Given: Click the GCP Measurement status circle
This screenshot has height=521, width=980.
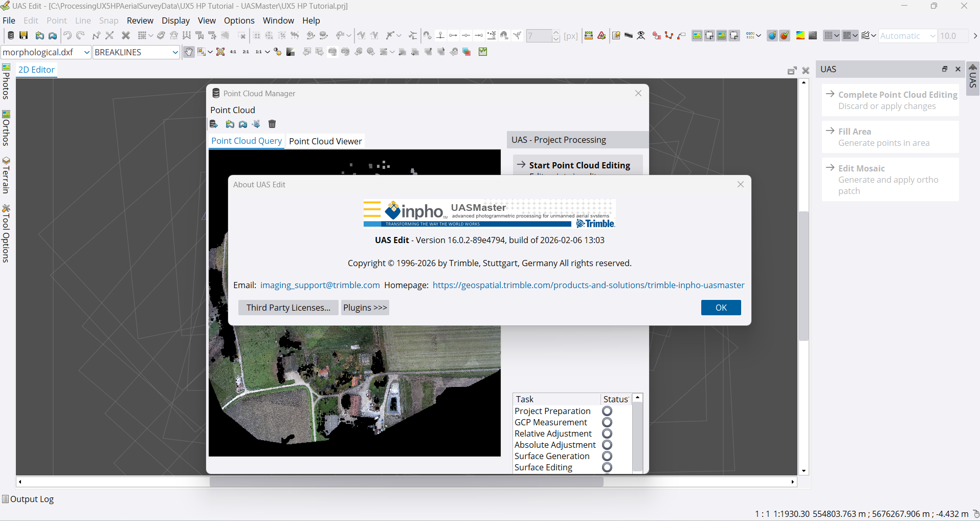Looking at the screenshot, I should (607, 422).
